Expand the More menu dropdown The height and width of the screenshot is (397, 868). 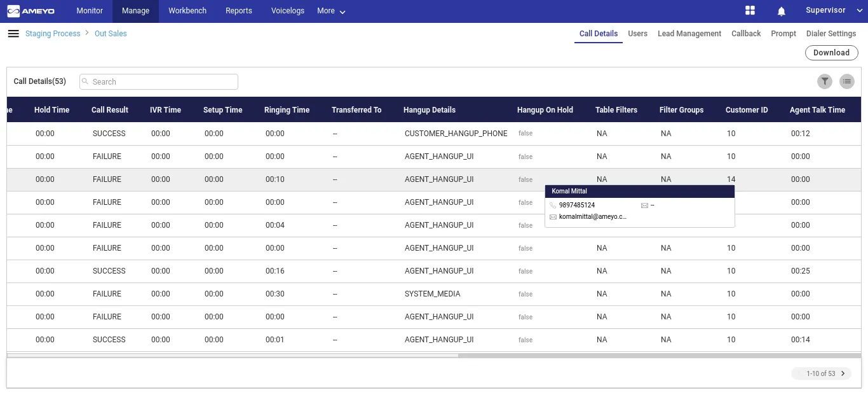(x=332, y=11)
